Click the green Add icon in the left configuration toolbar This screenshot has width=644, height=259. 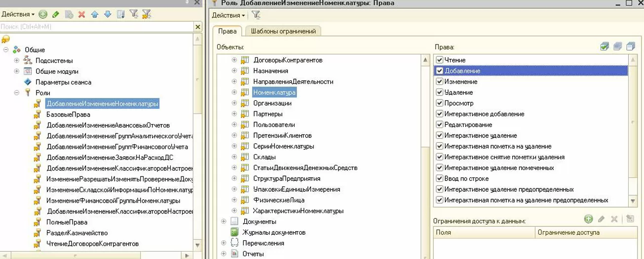point(43,14)
